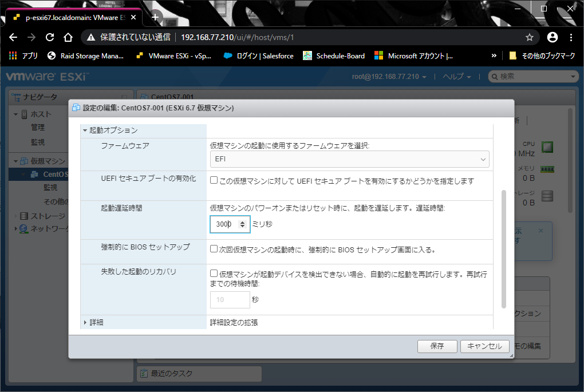Viewport: 584px width, 392px height.
Task: Click the retry wait 10 seconds field
Action: (230, 300)
